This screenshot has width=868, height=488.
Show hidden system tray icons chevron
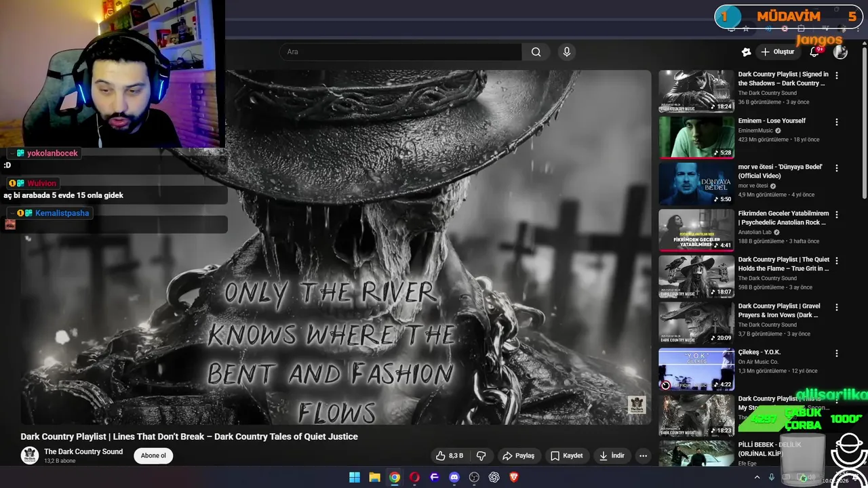pos(757,477)
